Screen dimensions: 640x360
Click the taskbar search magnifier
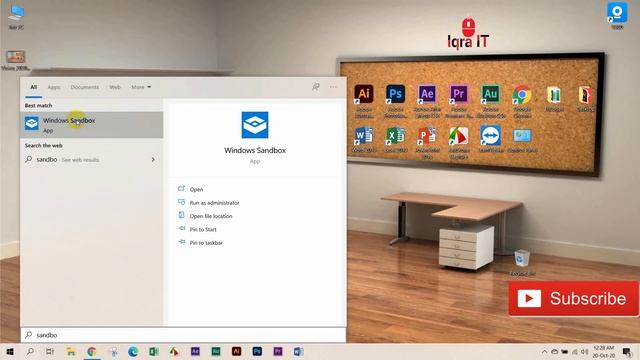tap(30, 351)
